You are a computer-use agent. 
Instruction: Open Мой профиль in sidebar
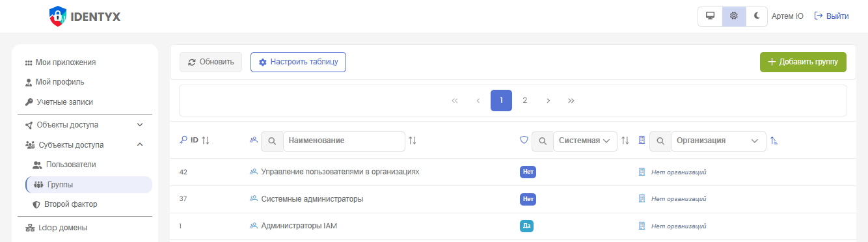point(55,82)
